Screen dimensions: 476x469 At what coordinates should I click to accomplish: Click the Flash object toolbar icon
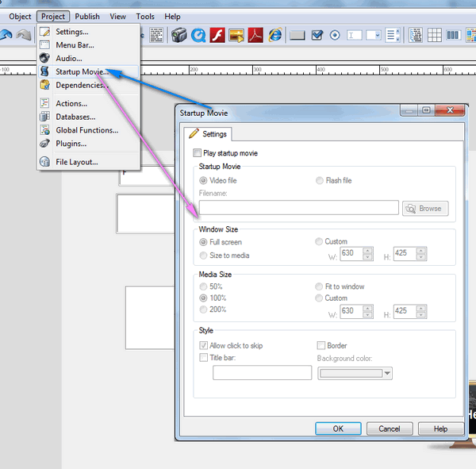[217, 35]
